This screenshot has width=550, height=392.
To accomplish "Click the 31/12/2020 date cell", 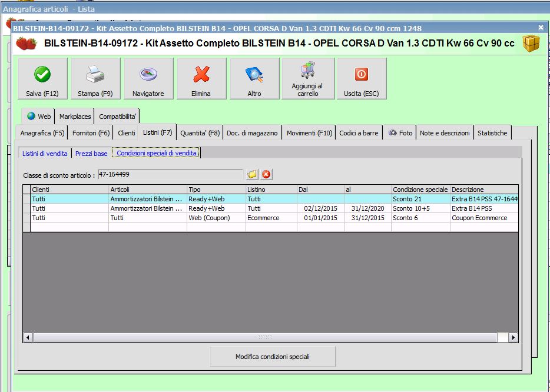I will point(367,208).
